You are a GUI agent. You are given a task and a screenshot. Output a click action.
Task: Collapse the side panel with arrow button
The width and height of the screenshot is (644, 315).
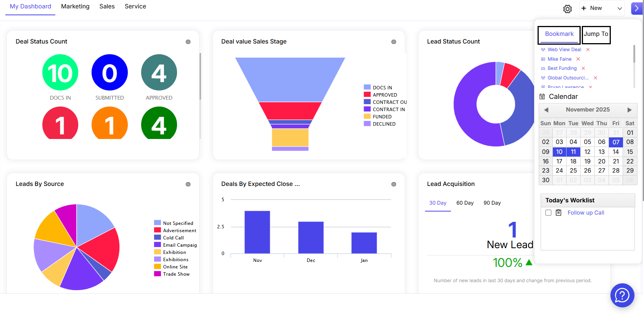click(636, 8)
